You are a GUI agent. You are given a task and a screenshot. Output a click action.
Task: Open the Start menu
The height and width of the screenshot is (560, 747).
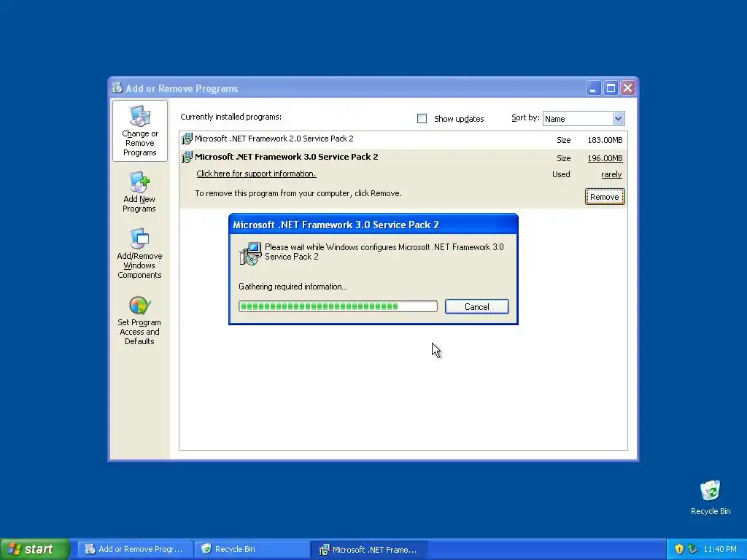(x=35, y=549)
